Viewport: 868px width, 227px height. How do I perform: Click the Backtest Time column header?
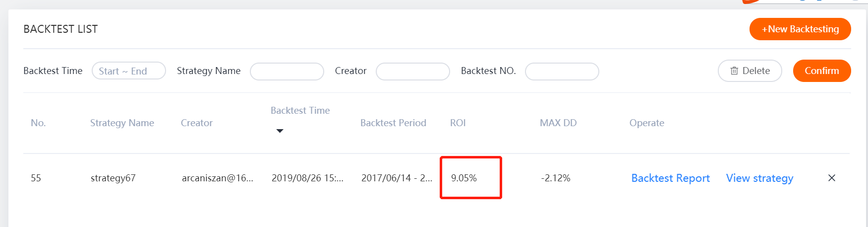(x=300, y=111)
